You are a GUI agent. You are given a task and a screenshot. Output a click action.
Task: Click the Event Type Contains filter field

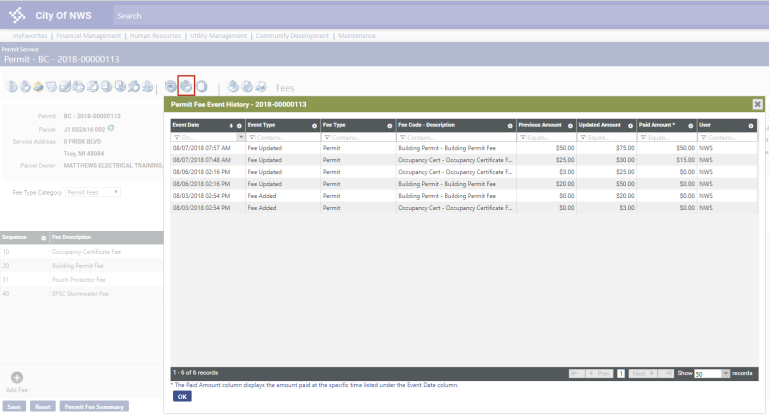coord(282,137)
